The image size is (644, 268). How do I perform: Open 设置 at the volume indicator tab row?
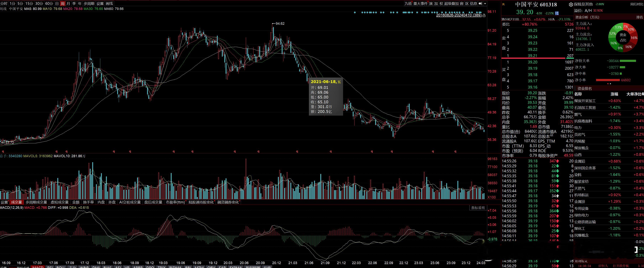(x=4, y=202)
